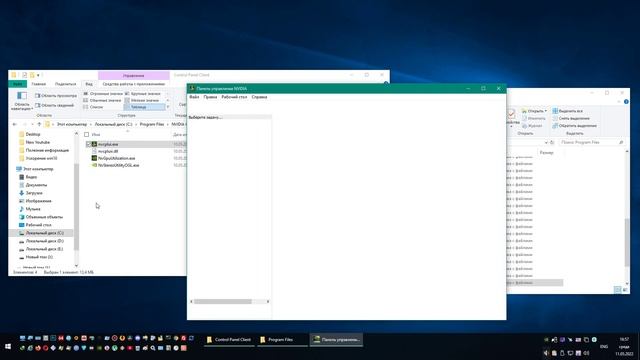Click Снять выделение in Program Files ribbon
The height and width of the screenshot is (360, 640).
tap(571, 118)
